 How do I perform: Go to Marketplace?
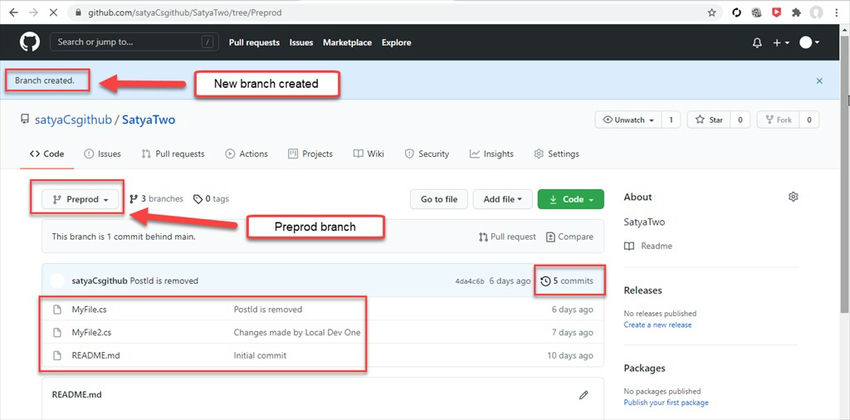point(347,42)
